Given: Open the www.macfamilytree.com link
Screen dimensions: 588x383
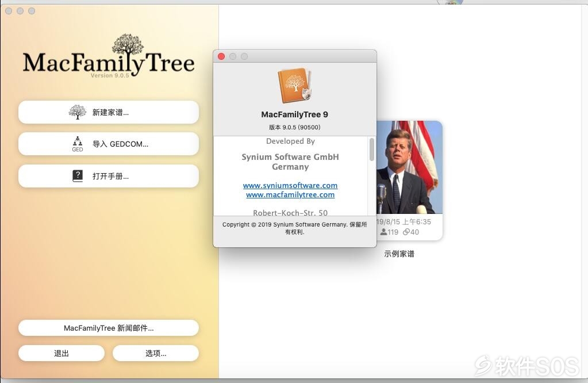Looking at the screenshot, I should coord(290,195).
